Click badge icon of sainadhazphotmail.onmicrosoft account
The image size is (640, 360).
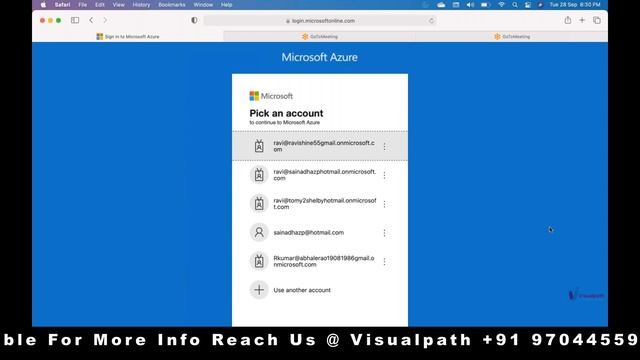pyautogui.click(x=259, y=175)
